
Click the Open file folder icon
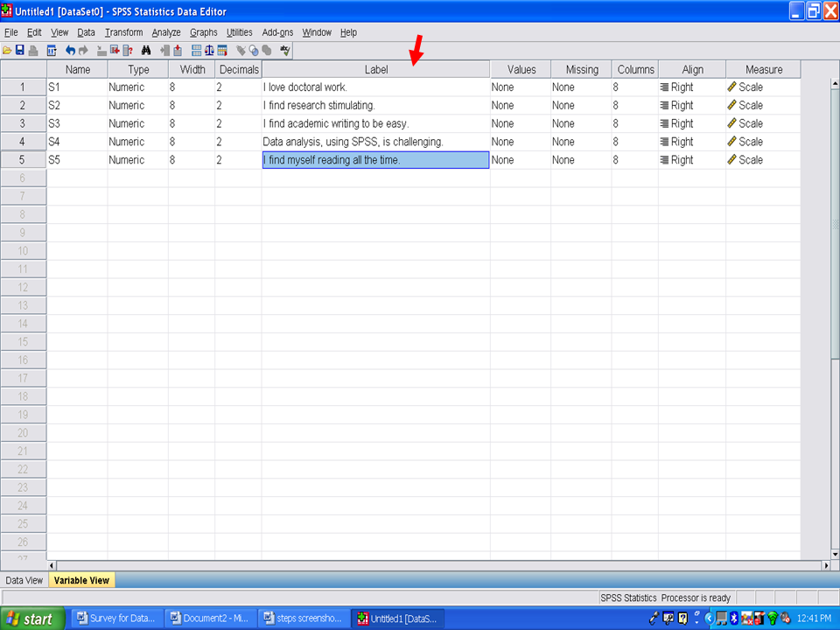[x=7, y=51]
